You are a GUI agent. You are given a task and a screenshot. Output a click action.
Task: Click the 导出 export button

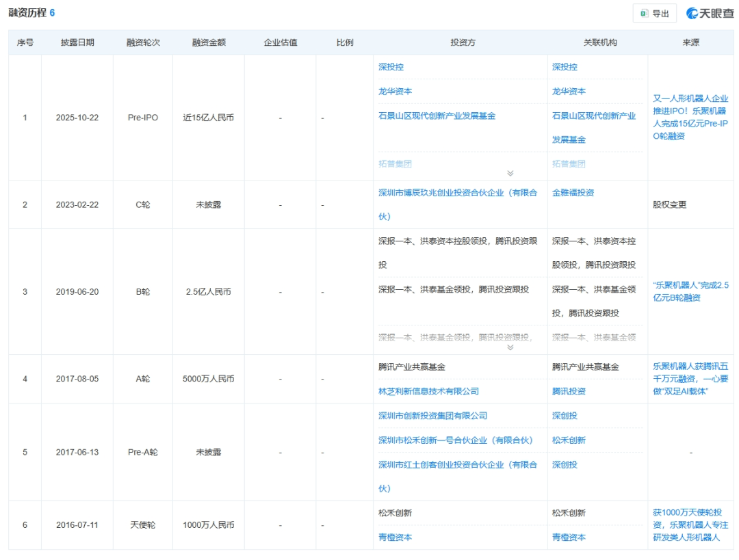point(656,14)
